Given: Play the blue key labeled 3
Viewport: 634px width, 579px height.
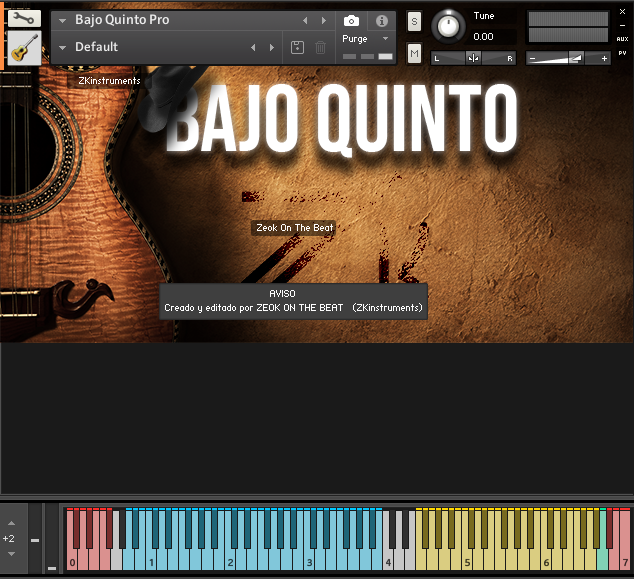Looking at the screenshot, I should [x=309, y=562].
